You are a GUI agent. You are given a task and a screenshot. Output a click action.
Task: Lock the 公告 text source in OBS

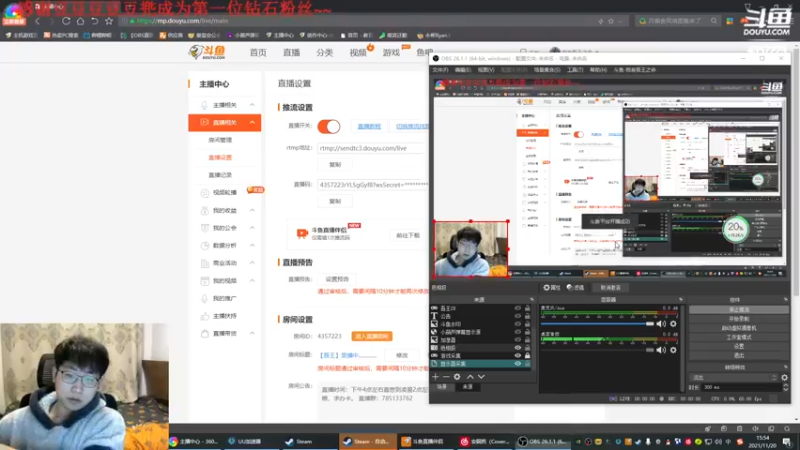click(527, 316)
